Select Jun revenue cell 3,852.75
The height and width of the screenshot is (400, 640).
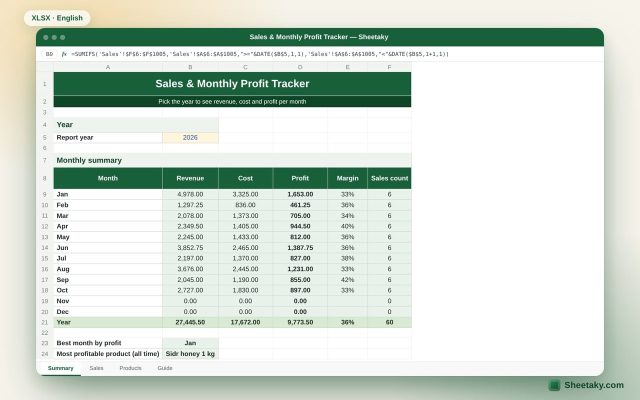click(190, 248)
